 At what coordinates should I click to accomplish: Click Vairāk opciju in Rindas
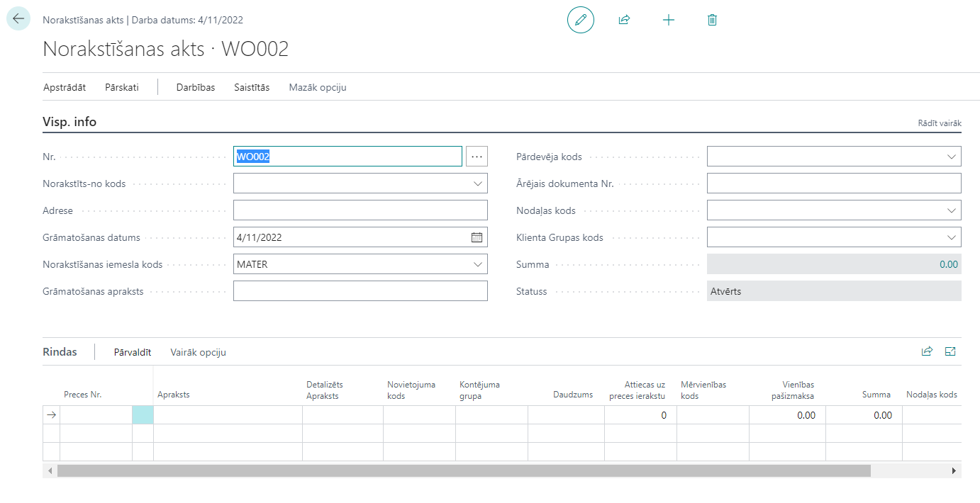198,352
